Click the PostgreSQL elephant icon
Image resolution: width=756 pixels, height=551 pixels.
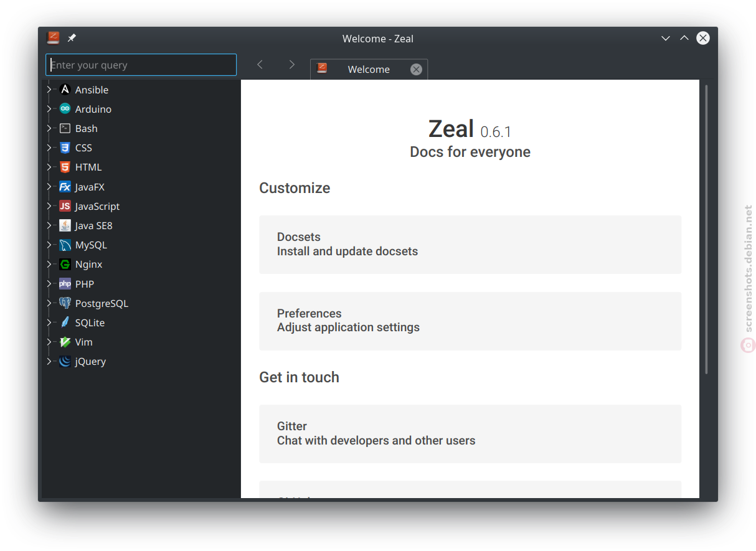click(x=65, y=303)
